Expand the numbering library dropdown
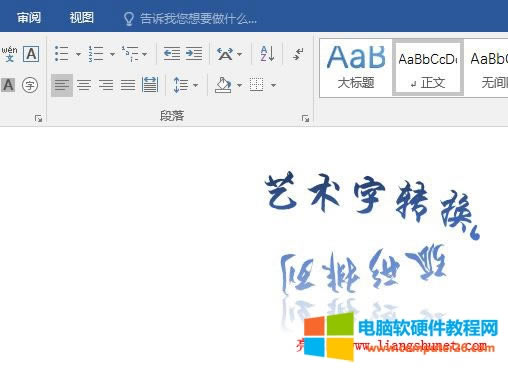Image resolution: width=508 pixels, height=368 pixels. (x=112, y=54)
